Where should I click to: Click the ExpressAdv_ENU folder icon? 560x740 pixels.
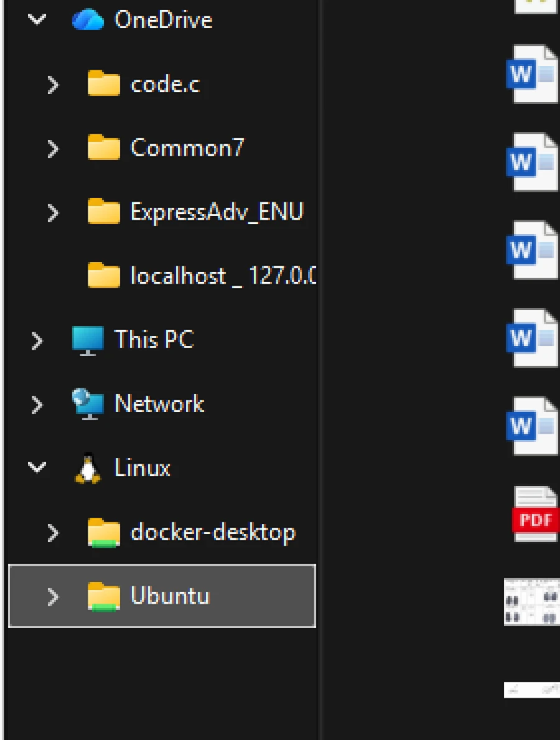click(104, 211)
